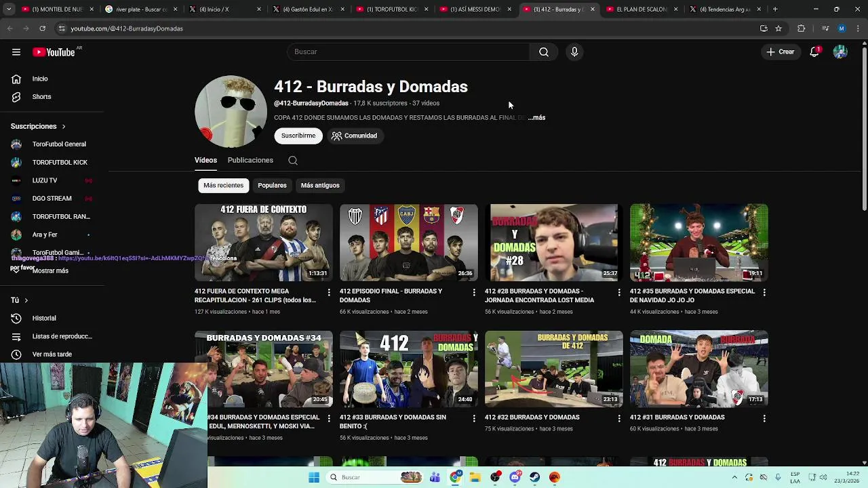
Task: Switch to the EL PLAN DE SCALONI tab
Action: pyautogui.click(x=642, y=9)
